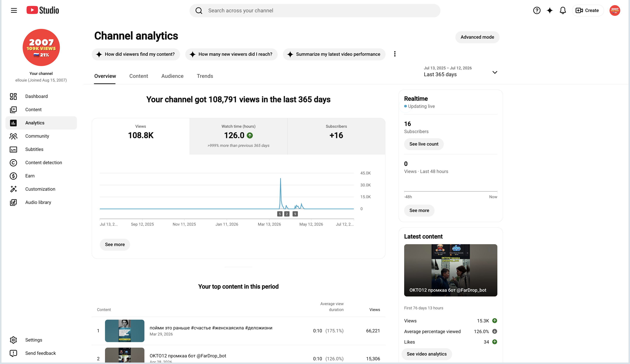
Task: Click chart marker labeled 9
Action: [295, 214]
